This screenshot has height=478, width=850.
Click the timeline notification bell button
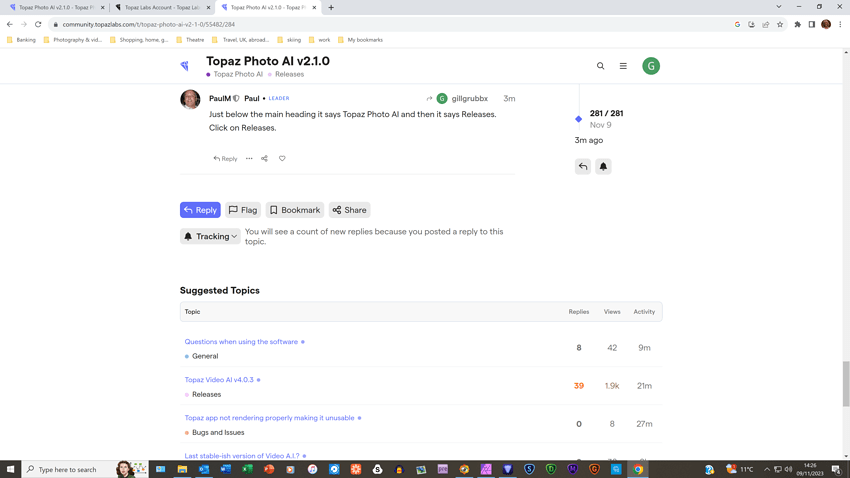(x=603, y=166)
